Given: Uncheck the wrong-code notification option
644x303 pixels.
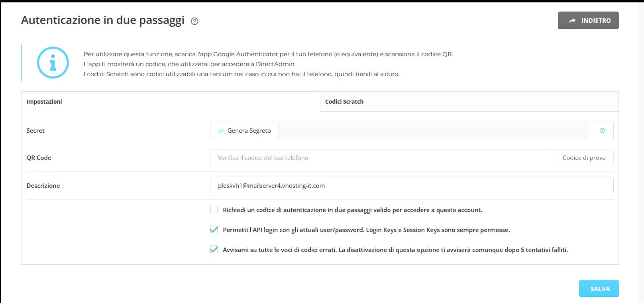Looking at the screenshot, I should pyautogui.click(x=214, y=250).
